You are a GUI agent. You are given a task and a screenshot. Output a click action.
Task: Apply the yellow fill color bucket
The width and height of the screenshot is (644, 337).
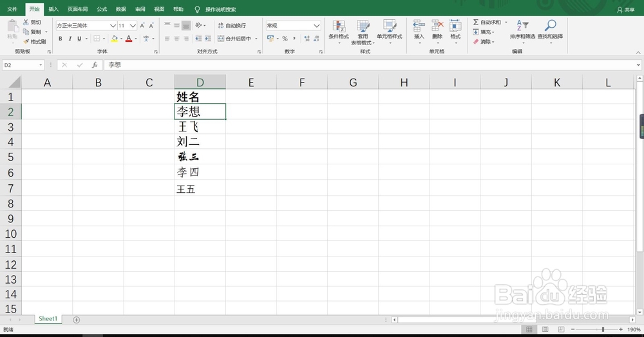click(x=115, y=39)
